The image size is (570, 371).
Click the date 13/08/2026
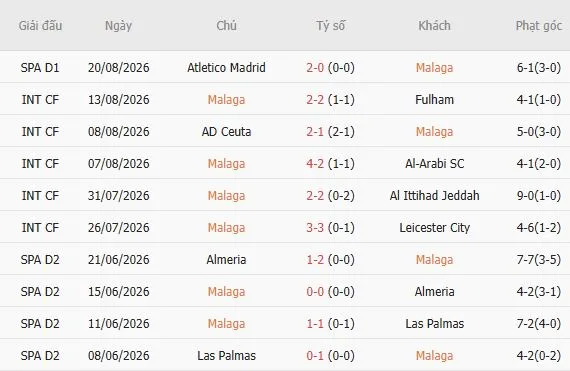click(x=119, y=100)
